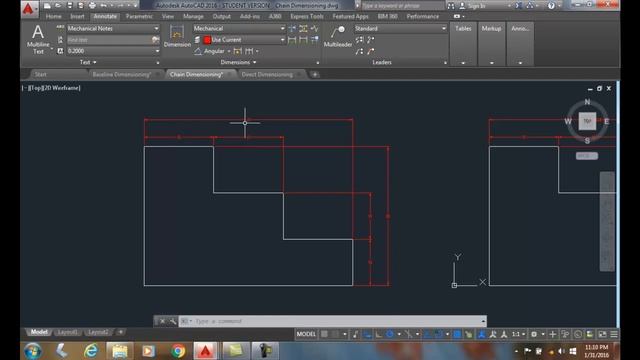Toggle lineweight display in status bar
The width and height of the screenshot is (640, 360).
click(x=457, y=334)
